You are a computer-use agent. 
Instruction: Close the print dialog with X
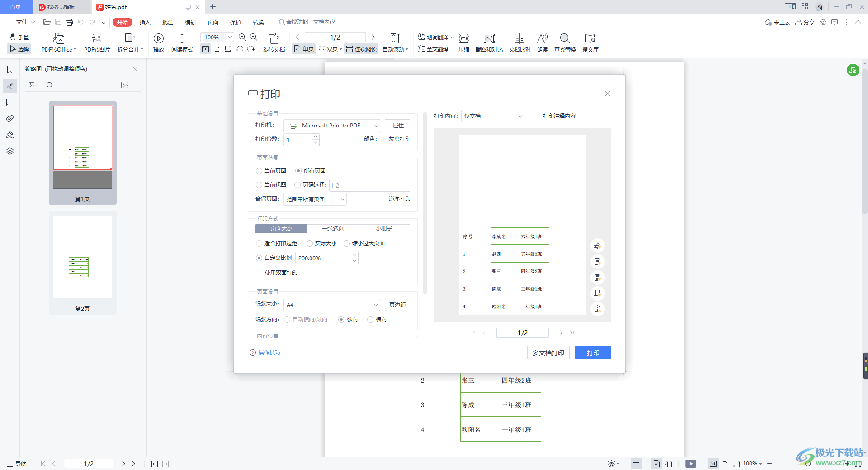click(x=608, y=94)
